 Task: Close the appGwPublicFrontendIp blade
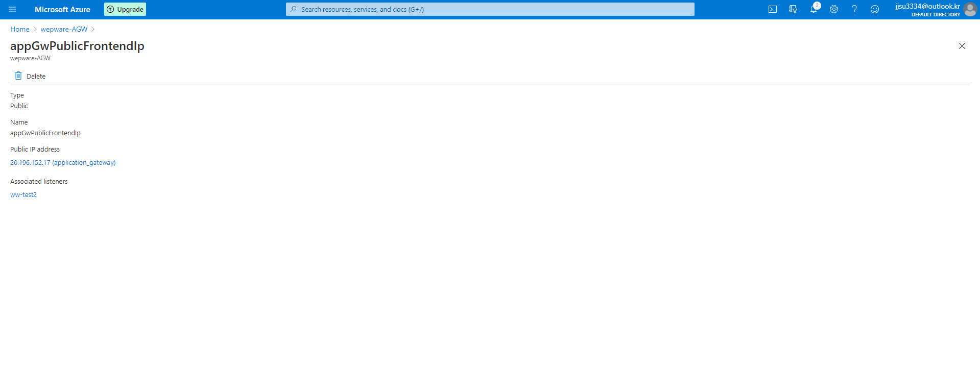pyautogui.click(x=962, y=46)
